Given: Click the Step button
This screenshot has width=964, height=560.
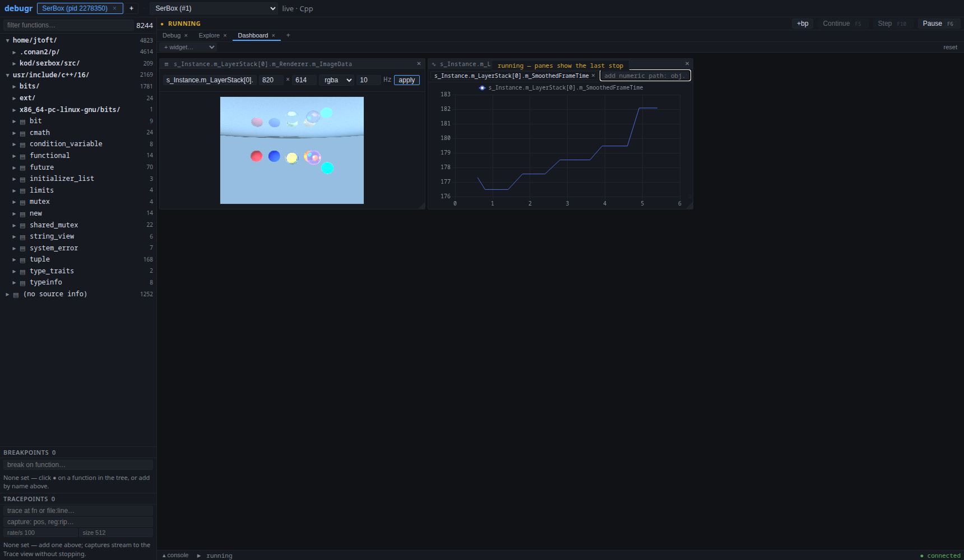Looking at the screenshot, I should [892, 24].
